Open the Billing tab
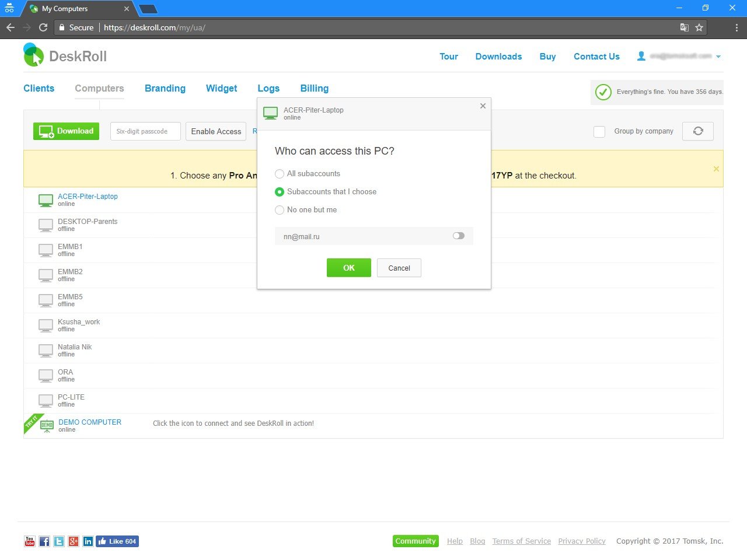The image size is (747, 560). point(315,88)
